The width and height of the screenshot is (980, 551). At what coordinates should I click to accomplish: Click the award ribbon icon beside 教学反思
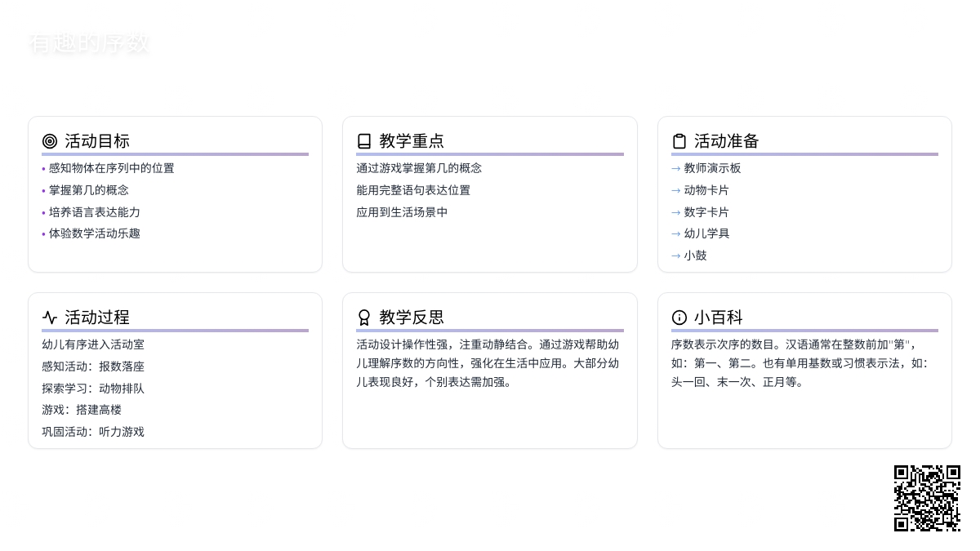coord(364,318)
